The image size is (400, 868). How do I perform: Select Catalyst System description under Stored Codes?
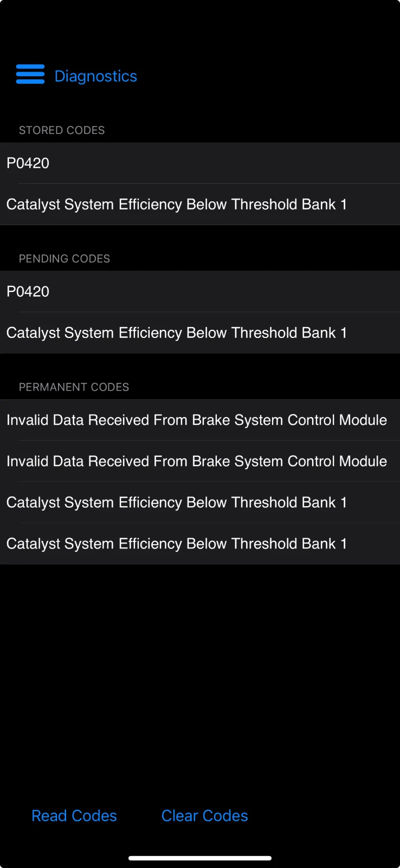[200, 205]
